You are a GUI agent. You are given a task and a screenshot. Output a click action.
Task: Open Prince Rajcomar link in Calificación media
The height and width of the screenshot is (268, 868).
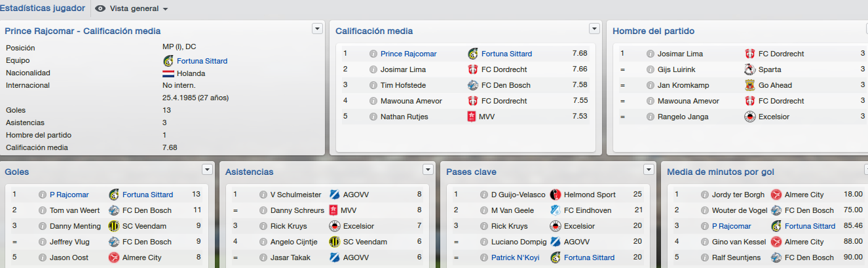pyautogui.click(x=408, y=54)
